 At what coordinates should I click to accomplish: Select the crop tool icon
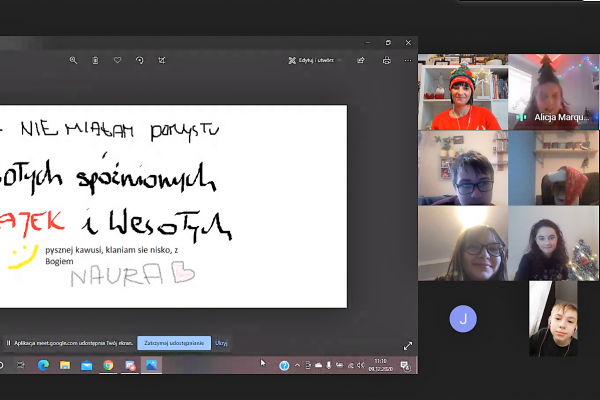click(161, 60)
